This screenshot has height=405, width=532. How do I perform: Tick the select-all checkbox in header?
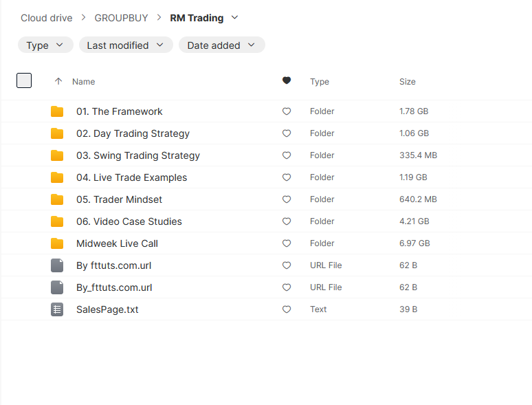24,81
